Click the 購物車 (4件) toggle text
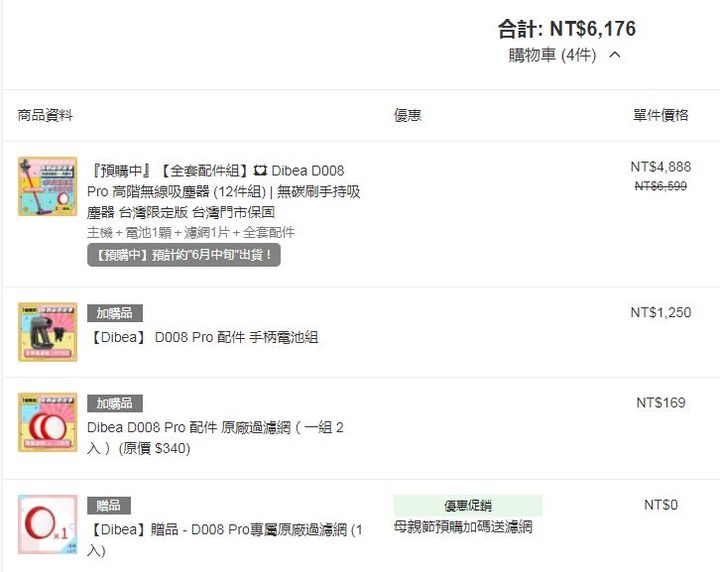Image resolution: width=720 pixels, height=572 pixels. point(552,55)
